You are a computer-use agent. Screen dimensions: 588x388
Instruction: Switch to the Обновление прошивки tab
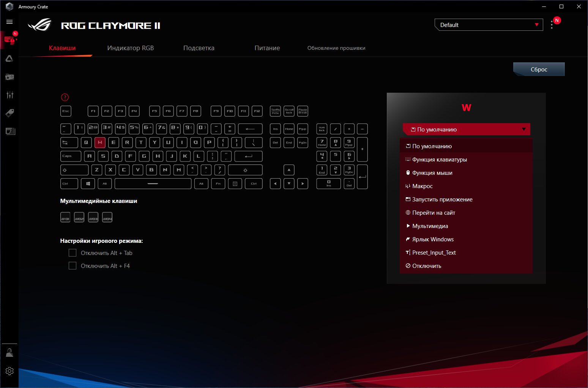[336, 48]
